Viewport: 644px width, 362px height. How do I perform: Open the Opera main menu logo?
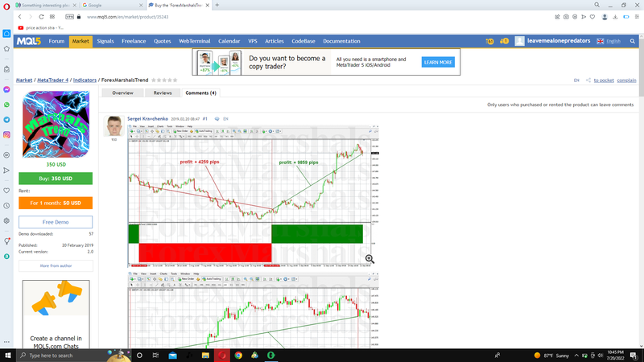click(x=6, y=6)
